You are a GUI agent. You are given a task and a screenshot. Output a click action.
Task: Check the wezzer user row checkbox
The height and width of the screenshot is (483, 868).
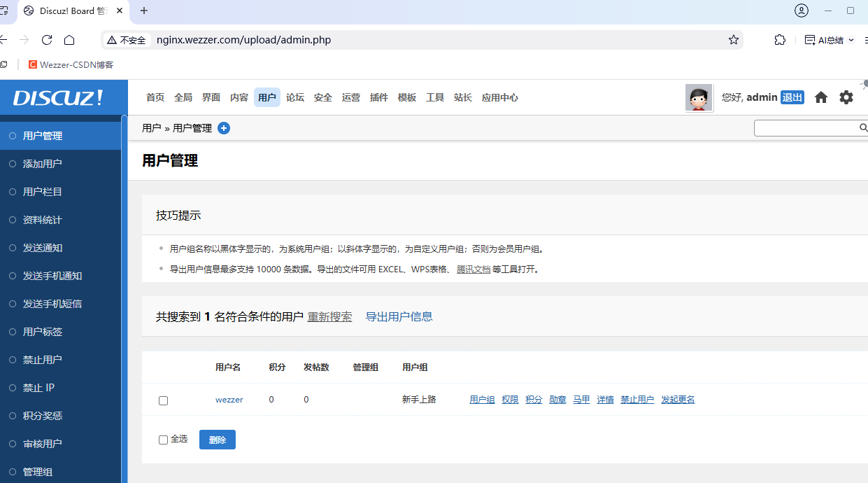click(163, 400)
